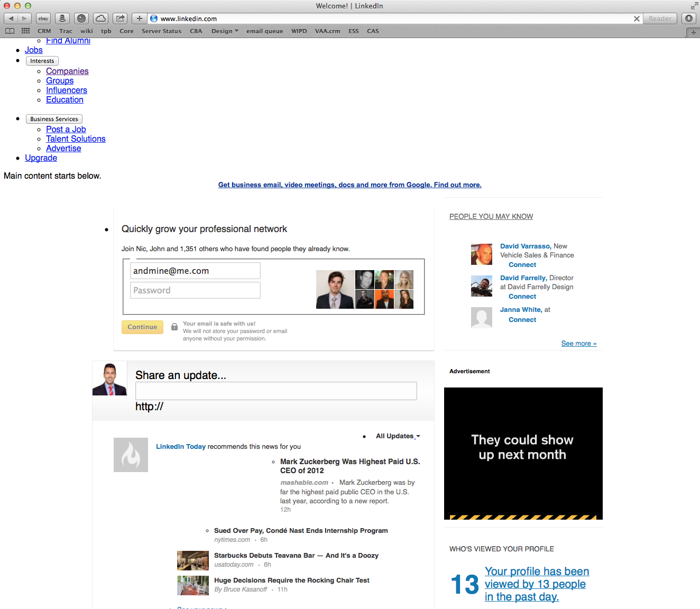Expand the Interests section
The height and width of the screenshot is (609, 700).
(42, 61)
